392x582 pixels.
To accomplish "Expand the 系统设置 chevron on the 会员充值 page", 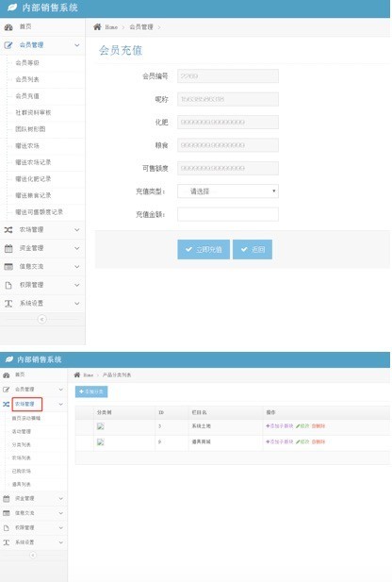I will click(76, 304).
